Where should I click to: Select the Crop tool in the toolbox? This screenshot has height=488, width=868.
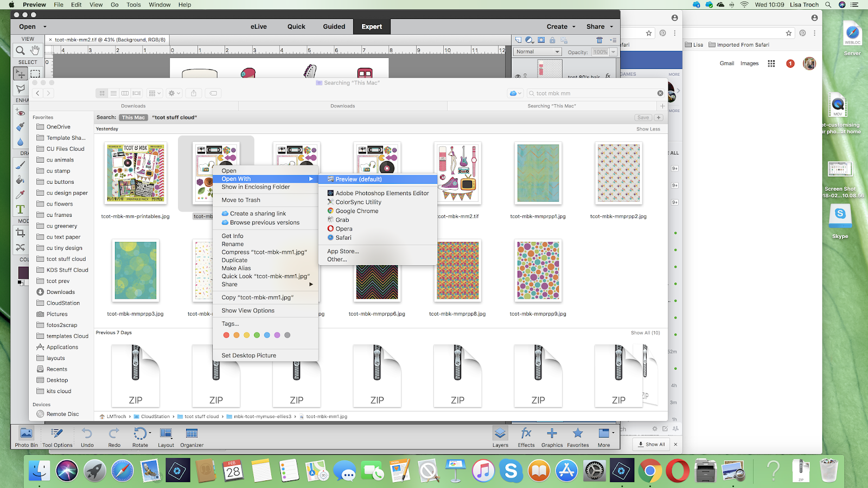pyautogui.click(x=21, y=233)
